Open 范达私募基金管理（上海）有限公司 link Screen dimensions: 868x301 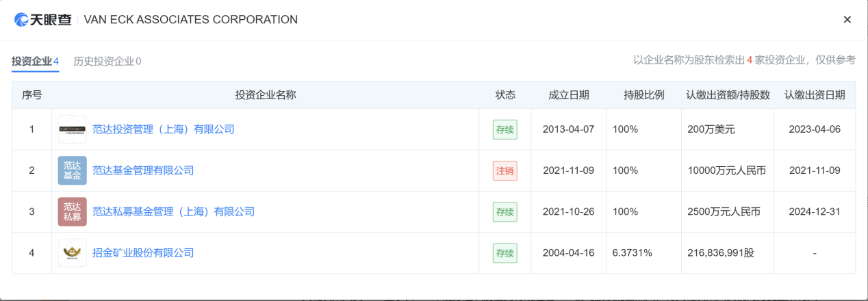coord(173,211)
